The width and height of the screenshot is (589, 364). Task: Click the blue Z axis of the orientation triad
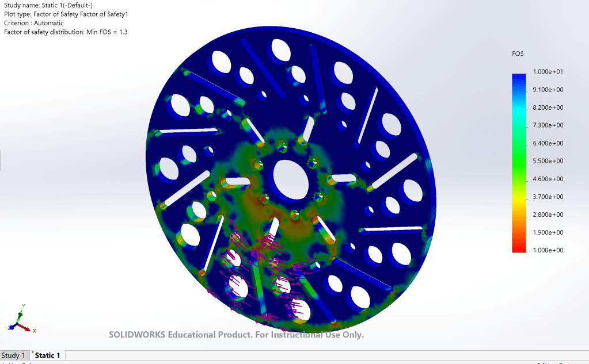pos(13,326)
